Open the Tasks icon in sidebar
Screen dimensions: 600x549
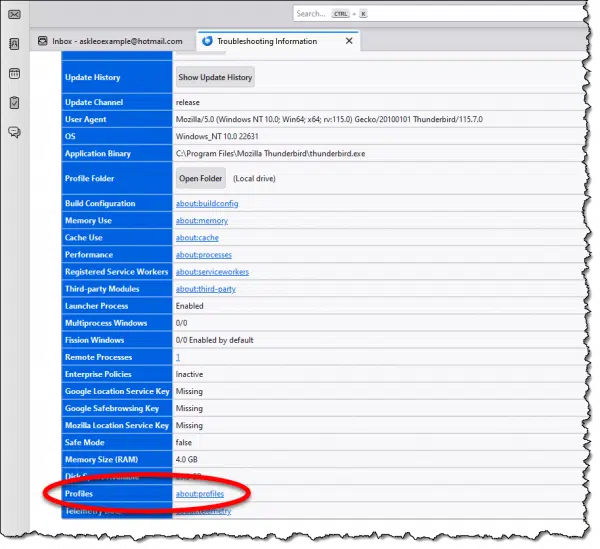[14, 103]
